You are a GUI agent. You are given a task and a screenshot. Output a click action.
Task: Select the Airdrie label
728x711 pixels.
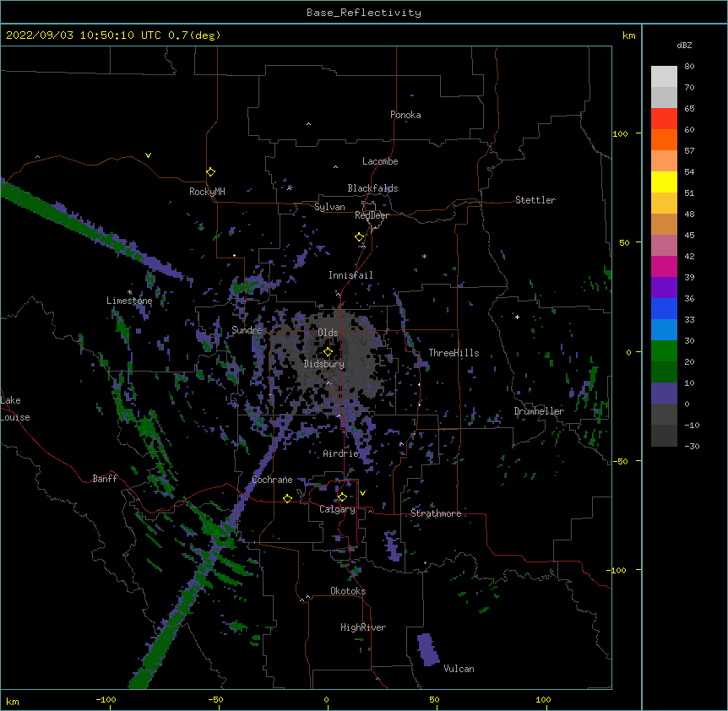click(341, 453)
